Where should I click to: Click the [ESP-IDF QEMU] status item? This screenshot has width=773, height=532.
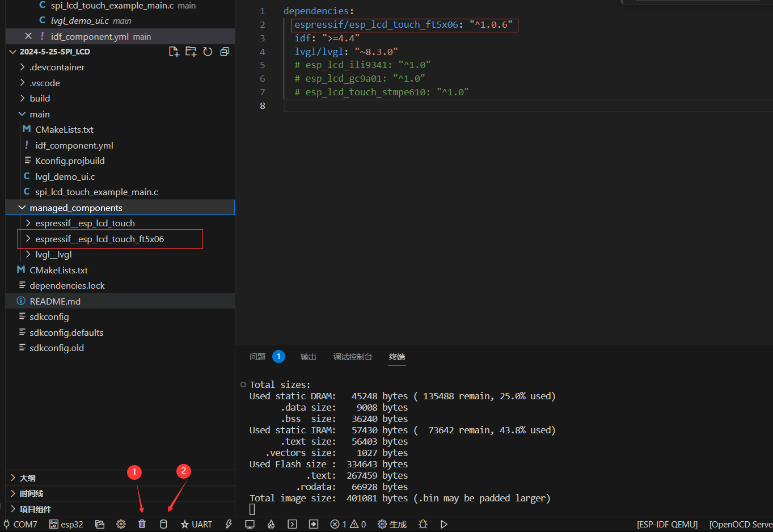tap(667, 524)
